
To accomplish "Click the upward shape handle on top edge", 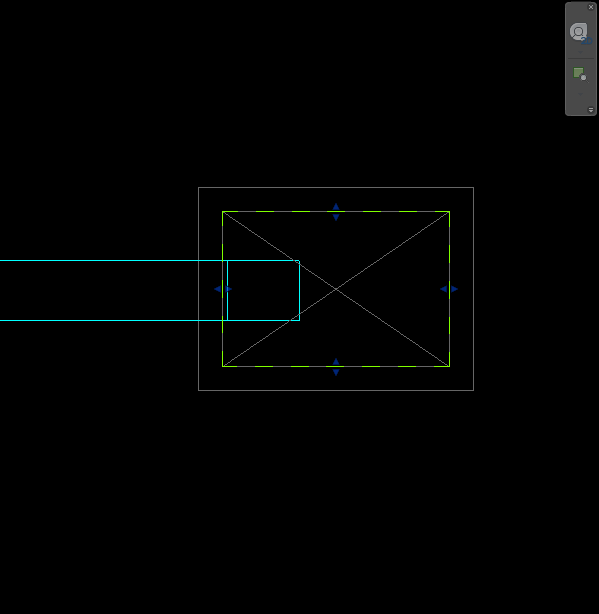I will coord(336,206).
